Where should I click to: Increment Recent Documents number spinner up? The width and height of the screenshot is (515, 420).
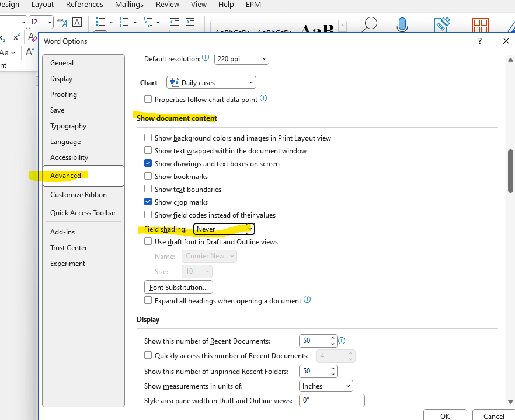(x=333, y=338)
